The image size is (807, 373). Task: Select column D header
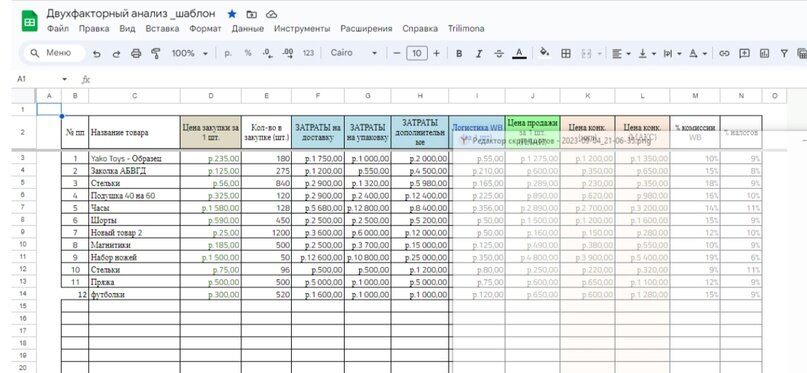(210, 96)
